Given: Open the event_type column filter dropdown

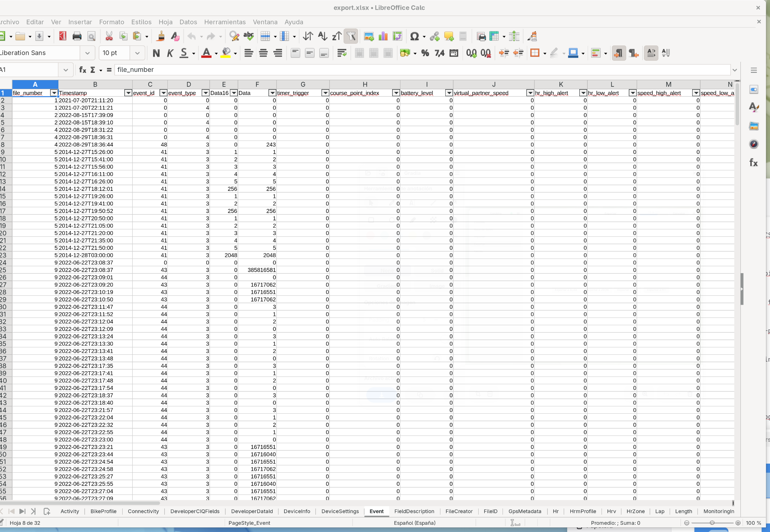Looking at the screenshot, I should point(206,93).
